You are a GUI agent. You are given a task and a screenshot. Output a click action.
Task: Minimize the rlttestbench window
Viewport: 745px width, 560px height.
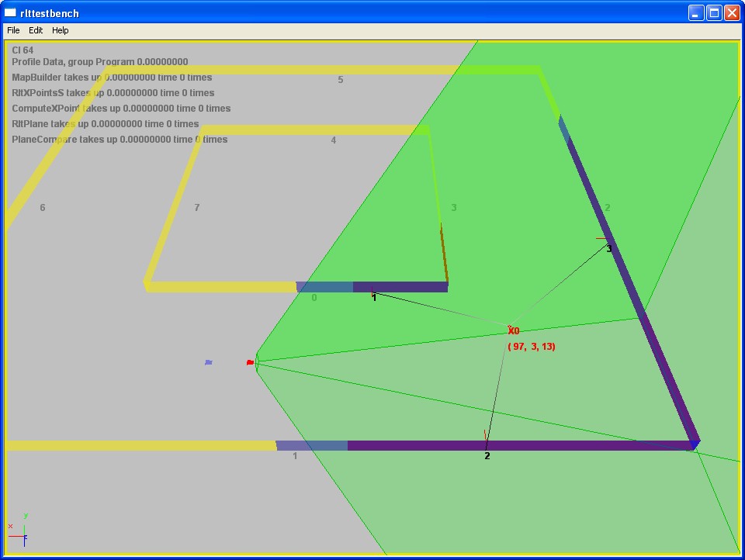(x=696, y=12)
